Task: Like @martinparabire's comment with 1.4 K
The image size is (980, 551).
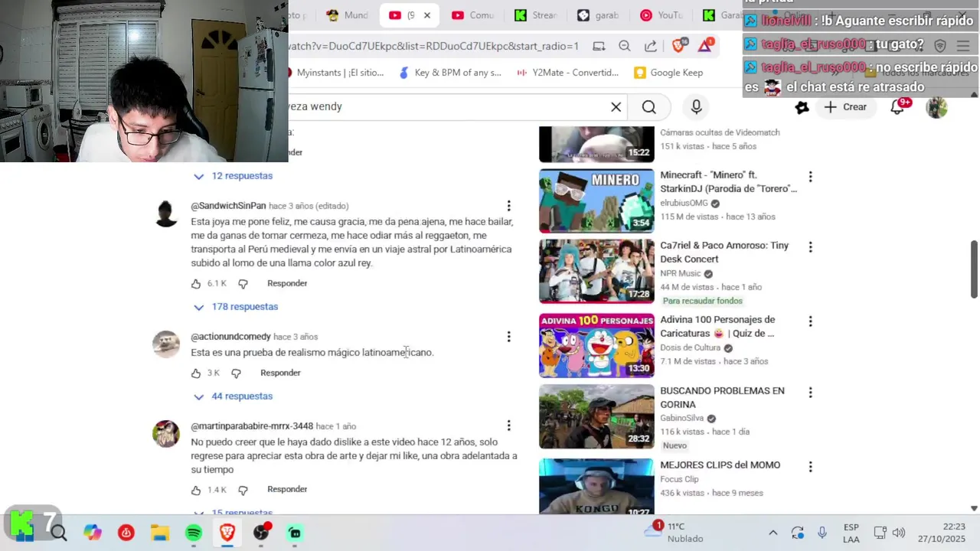Action: 196,490
